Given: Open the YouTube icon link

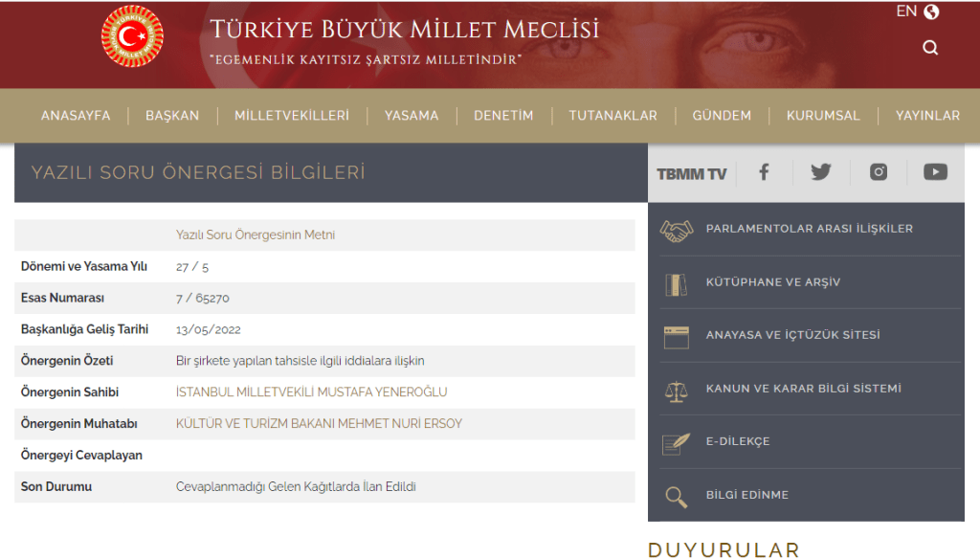Looking at the screenshot, I should tap(935, 172).
